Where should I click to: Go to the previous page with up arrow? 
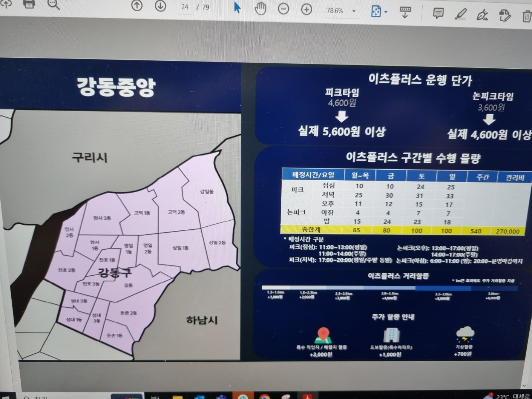click(x=137, y=6)
